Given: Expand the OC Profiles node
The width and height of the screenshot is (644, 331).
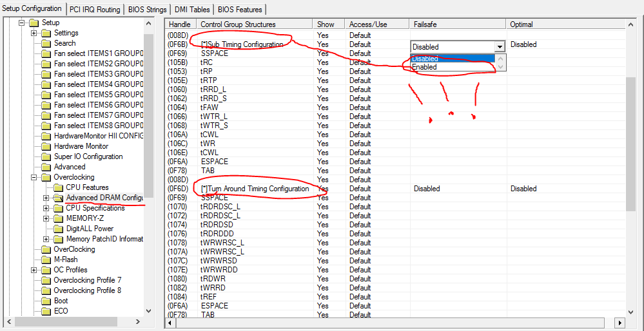Looking at the screenshot, I should click(x=34, y=270).
